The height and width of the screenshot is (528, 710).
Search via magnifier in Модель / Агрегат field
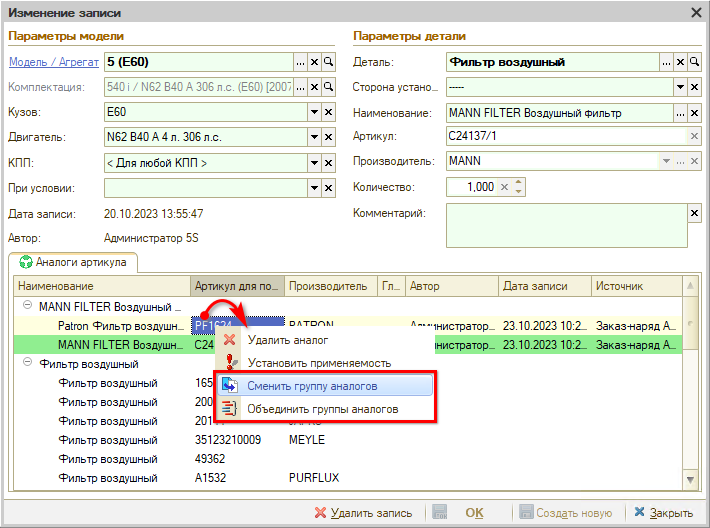pyautogui.click(x=328, y=62)
